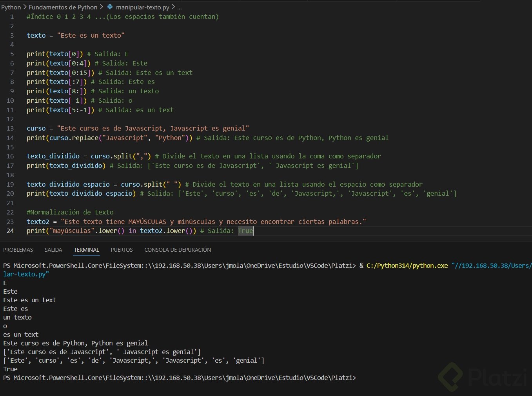Click the blue script path link in the terminal
Screen dimensions: 532x396
pos(491,266)
